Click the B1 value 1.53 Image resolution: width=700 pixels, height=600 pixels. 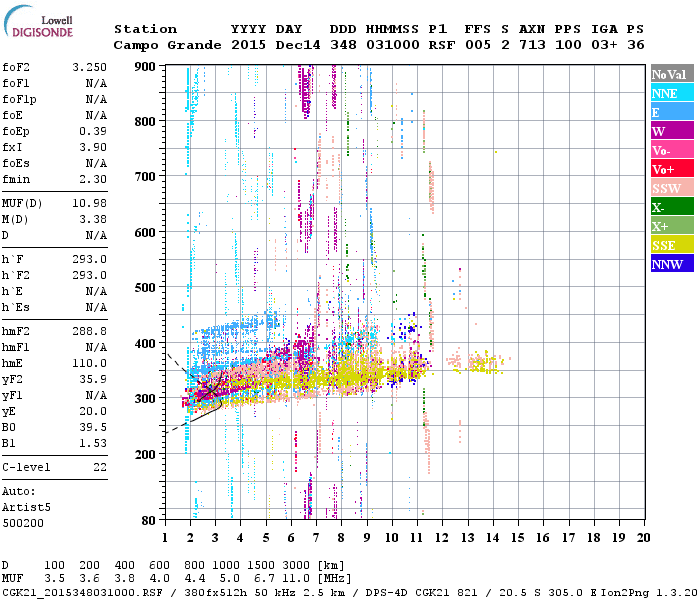(x=93, y=444)
